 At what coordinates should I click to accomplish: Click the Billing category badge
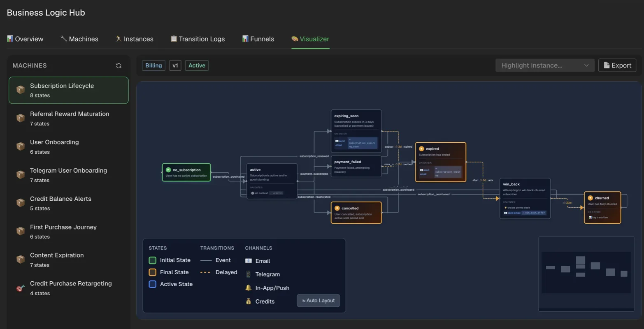153,65
